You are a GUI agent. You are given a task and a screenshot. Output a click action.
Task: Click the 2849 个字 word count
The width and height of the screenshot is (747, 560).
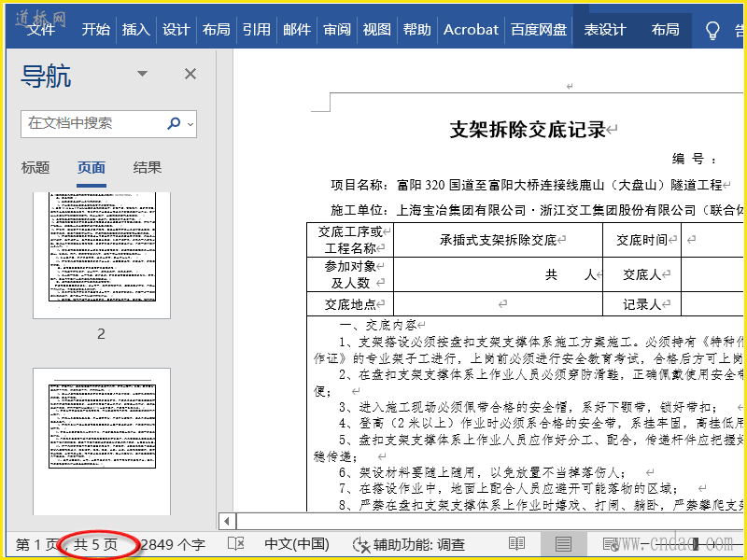(x=173, y=544)
